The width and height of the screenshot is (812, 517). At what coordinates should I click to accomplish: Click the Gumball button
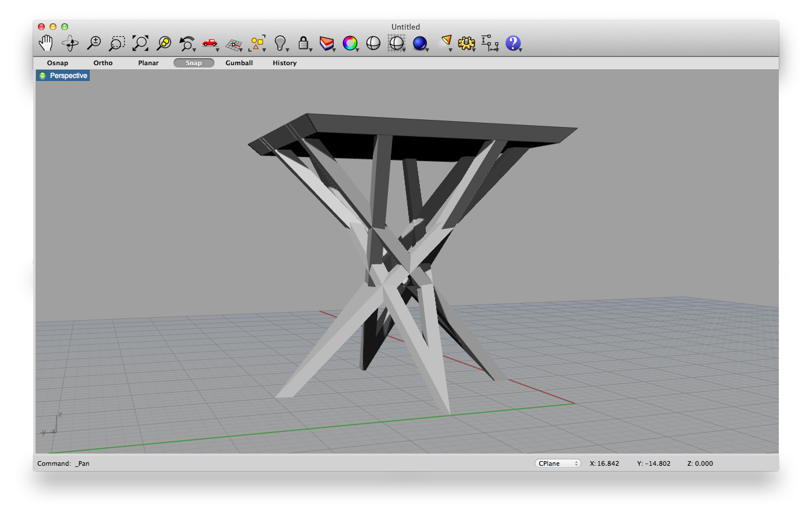tap(239, 63)
